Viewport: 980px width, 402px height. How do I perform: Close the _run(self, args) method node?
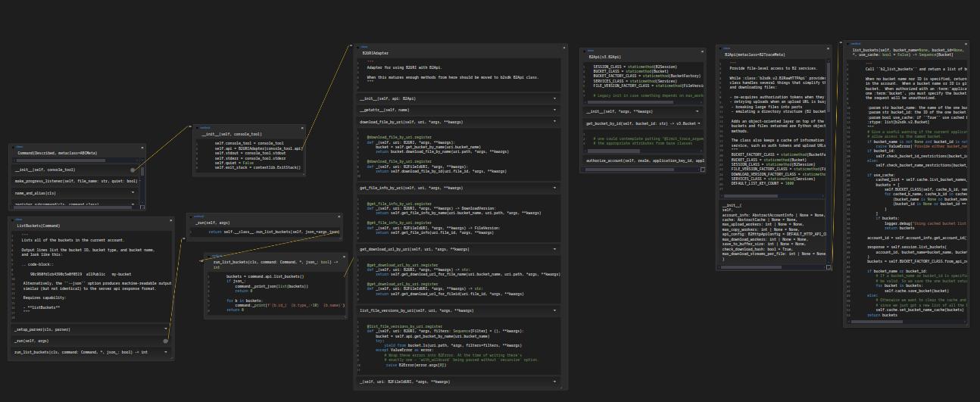coord(338,217)
